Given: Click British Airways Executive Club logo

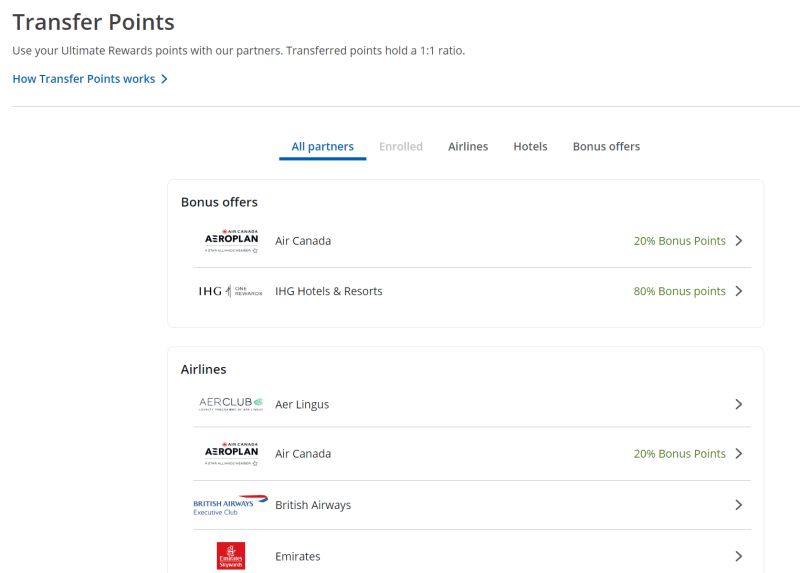Looking at the screenshot, I should 231,505.
